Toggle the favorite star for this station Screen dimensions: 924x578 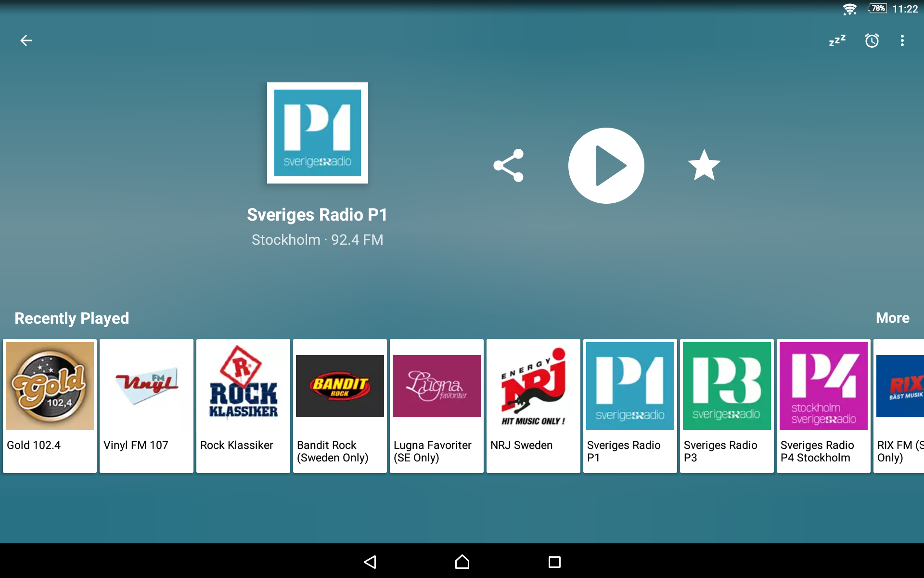click(x=704, y=165)
